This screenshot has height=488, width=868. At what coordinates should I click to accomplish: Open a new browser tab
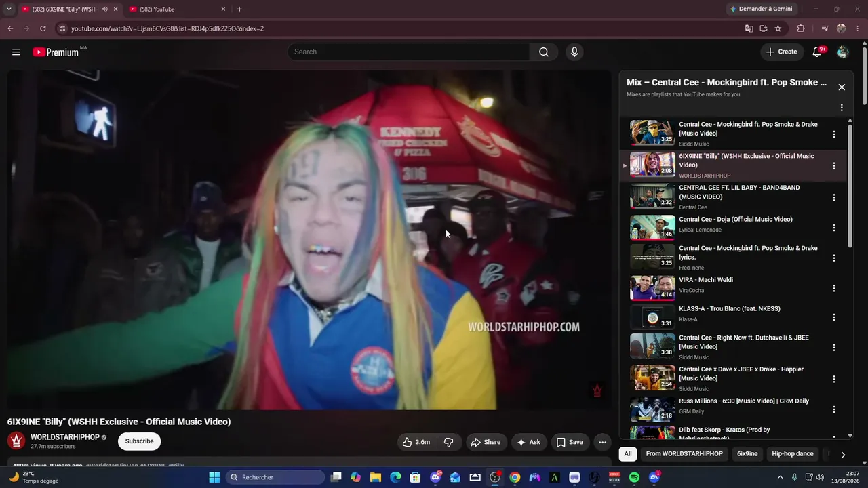239,9
